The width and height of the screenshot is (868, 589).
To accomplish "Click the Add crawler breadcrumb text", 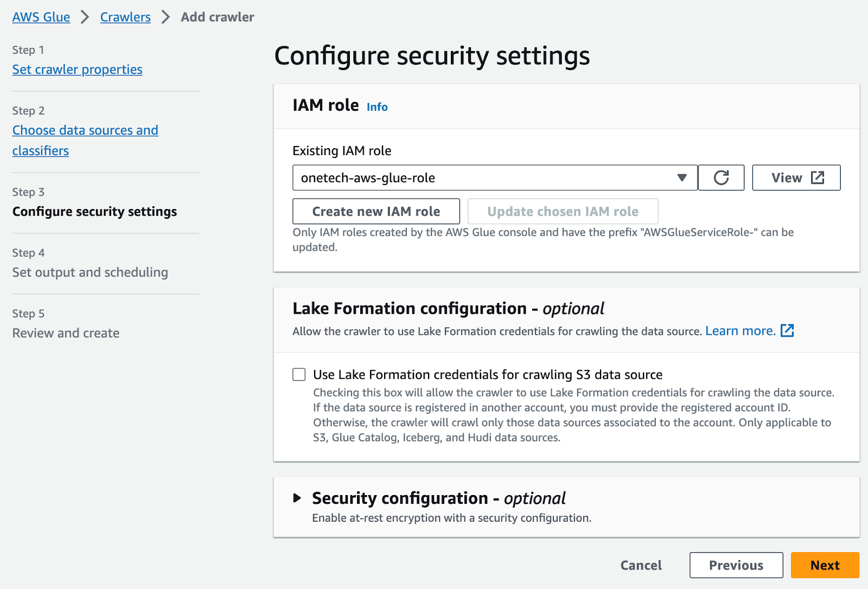I will click(217, 17).
